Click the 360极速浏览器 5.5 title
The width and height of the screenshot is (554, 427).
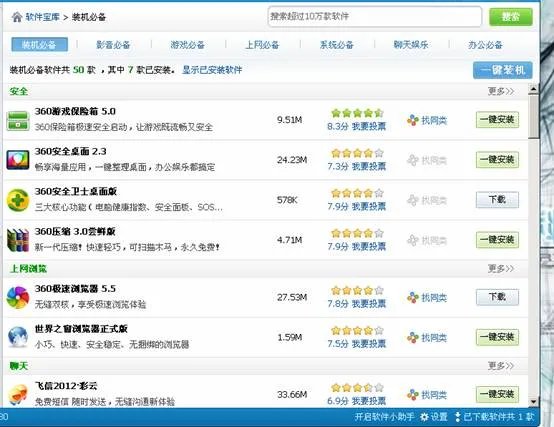[75, 289]
